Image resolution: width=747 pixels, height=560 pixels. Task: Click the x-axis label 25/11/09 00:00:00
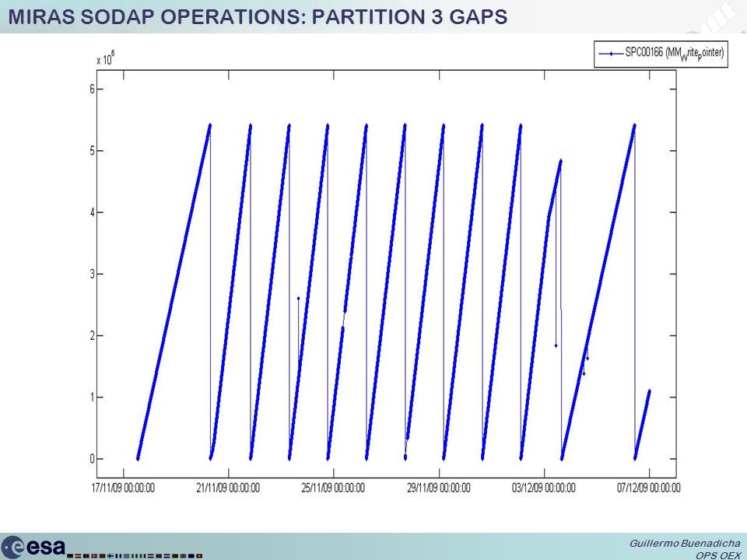coord(333,488)
